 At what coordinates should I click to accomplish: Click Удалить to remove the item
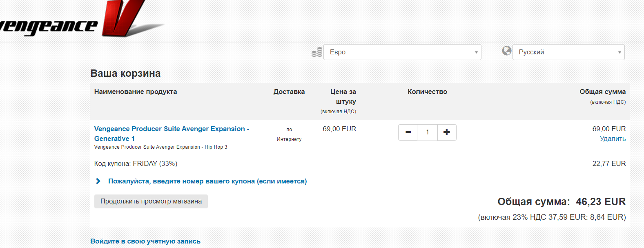click(613, 139)
